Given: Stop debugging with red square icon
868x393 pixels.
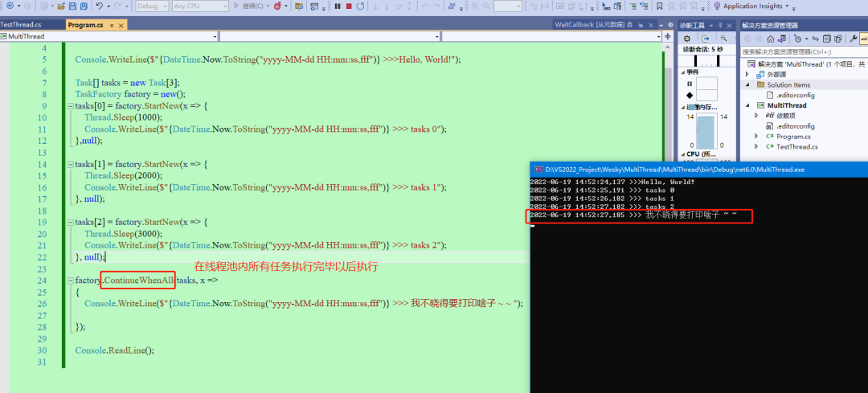Looking at the screenshot, I should tap(349, 6).
